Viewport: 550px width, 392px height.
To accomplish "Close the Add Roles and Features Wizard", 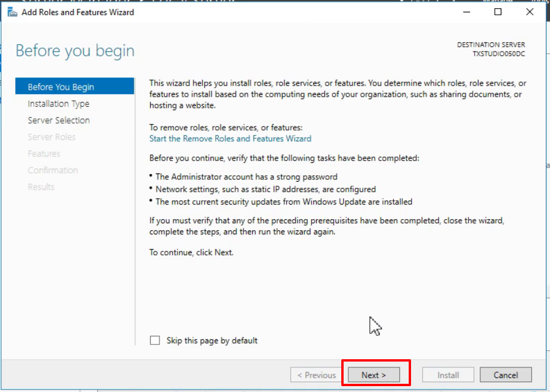I will point(529,12).
